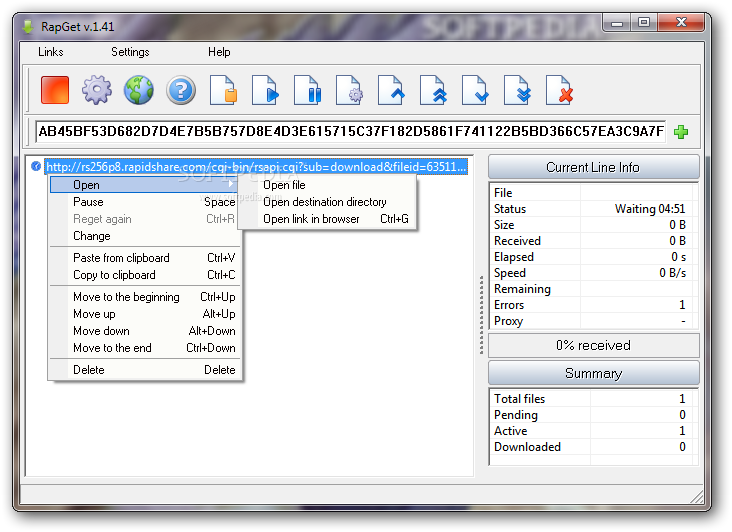Click the paste links from clipboard icon
The height and width of the screenshot is (532, 732).
223,90
